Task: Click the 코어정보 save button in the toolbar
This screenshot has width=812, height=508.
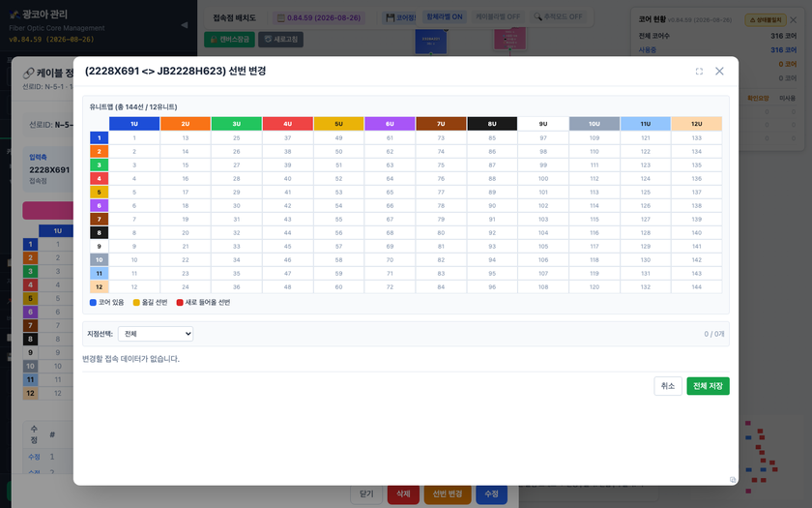Action: [399, 17]
